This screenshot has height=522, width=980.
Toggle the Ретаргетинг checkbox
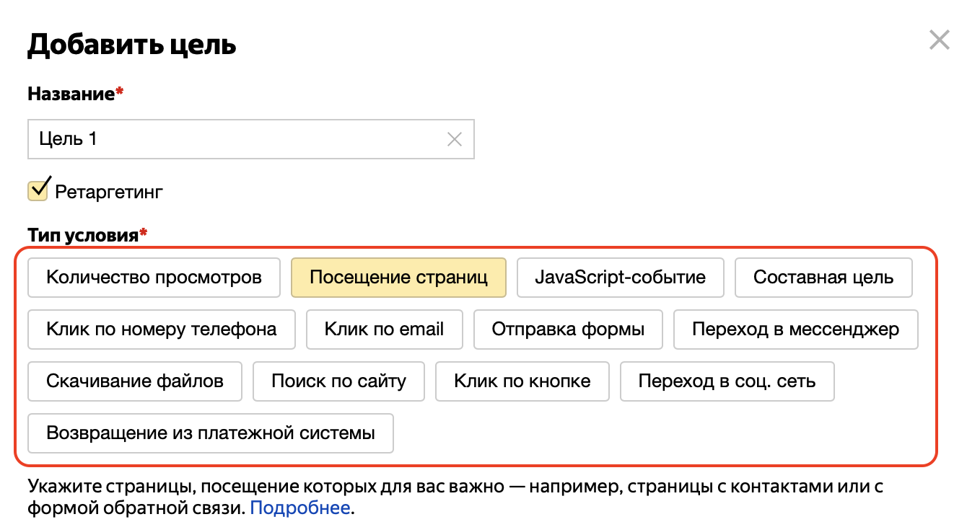(x=38, y=191)
